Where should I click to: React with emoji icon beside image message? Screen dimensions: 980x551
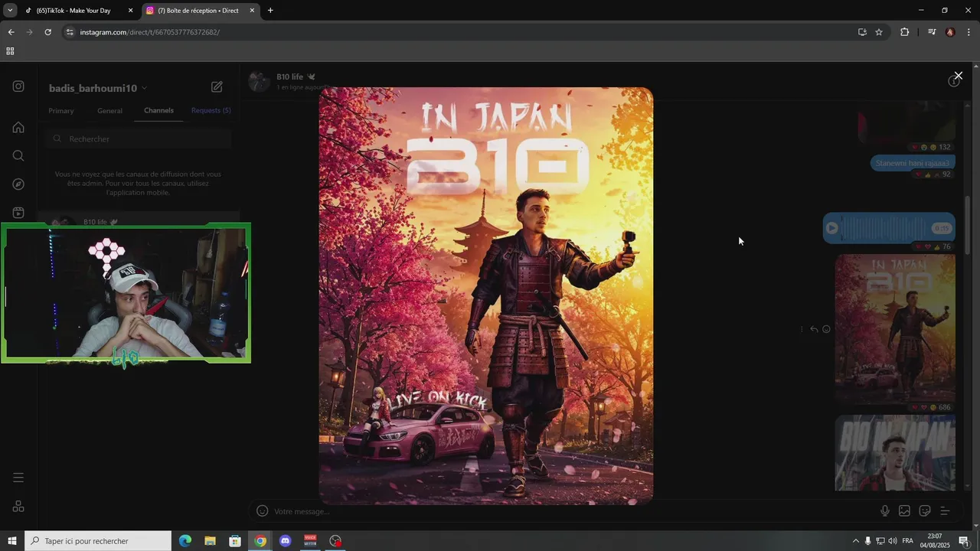[826, 329]
